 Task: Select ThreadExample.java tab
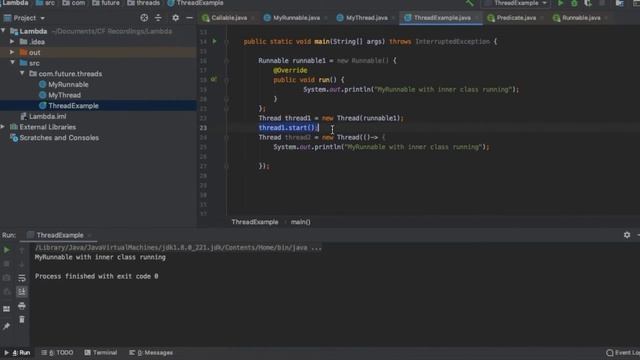click(x=442, y=18)
